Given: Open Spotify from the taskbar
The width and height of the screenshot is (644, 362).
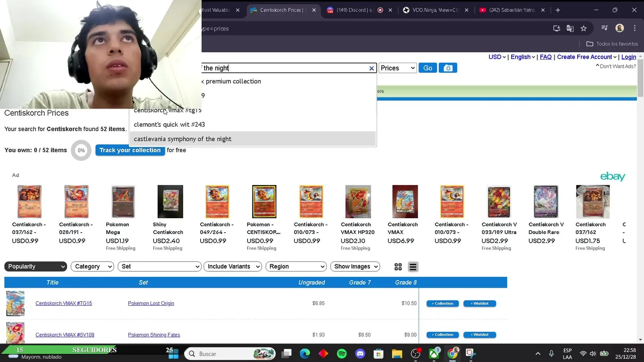Looking at the screenshot, I should 342,354.
